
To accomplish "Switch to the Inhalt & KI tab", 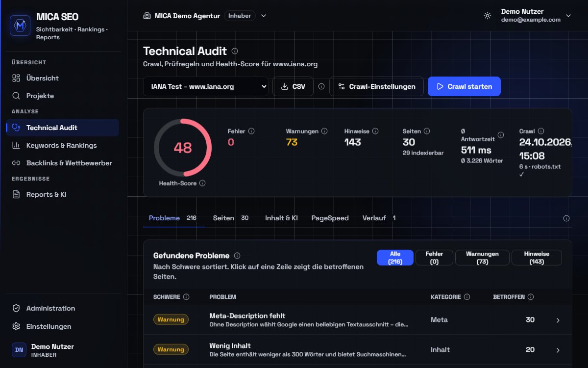I will pos(281,218).
